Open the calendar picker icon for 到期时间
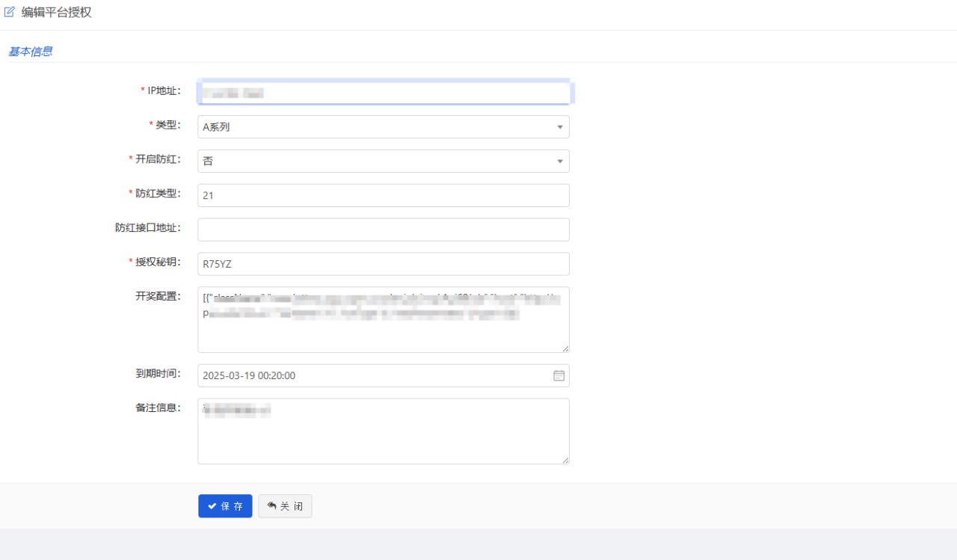957x560 pixels. 558,375
